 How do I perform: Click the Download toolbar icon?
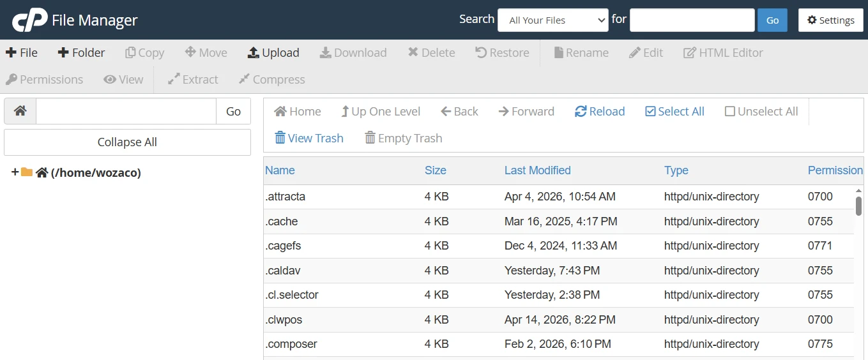point(325,53)
